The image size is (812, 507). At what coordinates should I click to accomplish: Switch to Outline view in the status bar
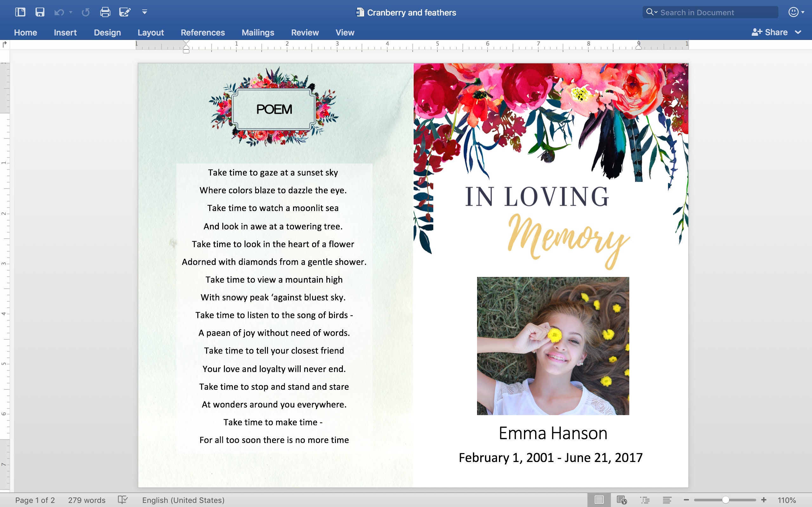click(645, 500)
